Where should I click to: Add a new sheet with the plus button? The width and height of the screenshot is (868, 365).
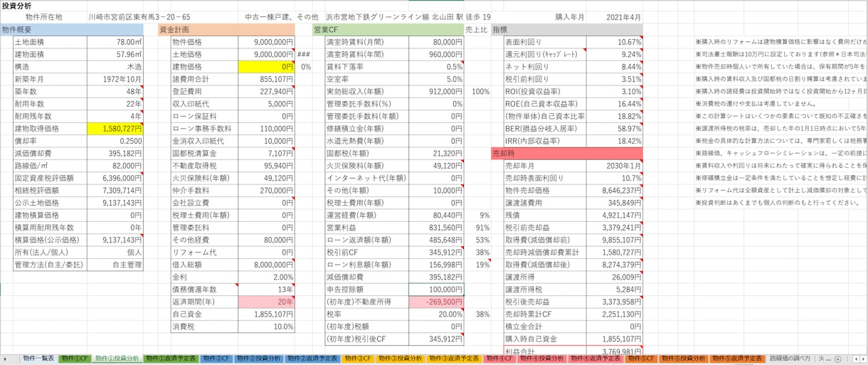coord(837,359)
